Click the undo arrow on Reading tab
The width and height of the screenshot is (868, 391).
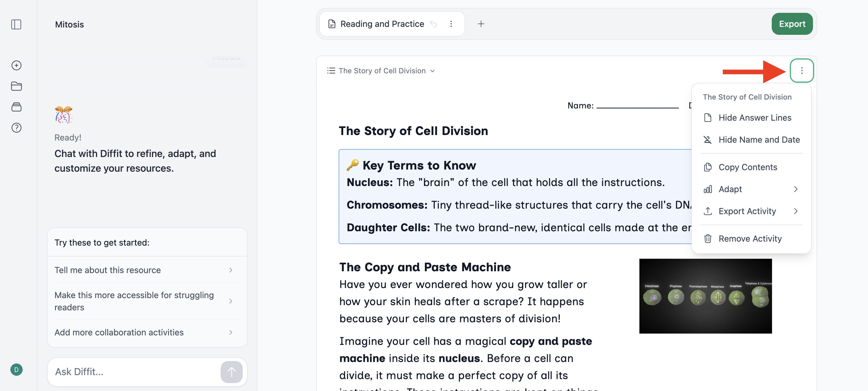(434, 24)
